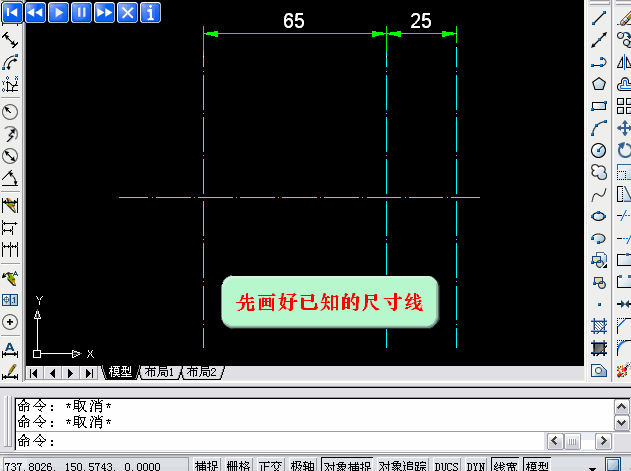
Task: Select the Construction Line tool
Action: (x=599, y=40)
